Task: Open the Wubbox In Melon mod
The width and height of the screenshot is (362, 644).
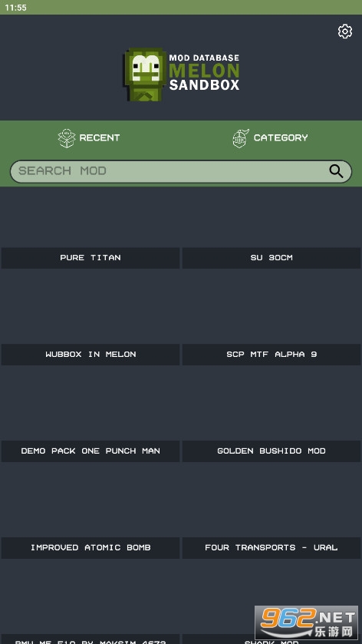Action: (90, 355)
